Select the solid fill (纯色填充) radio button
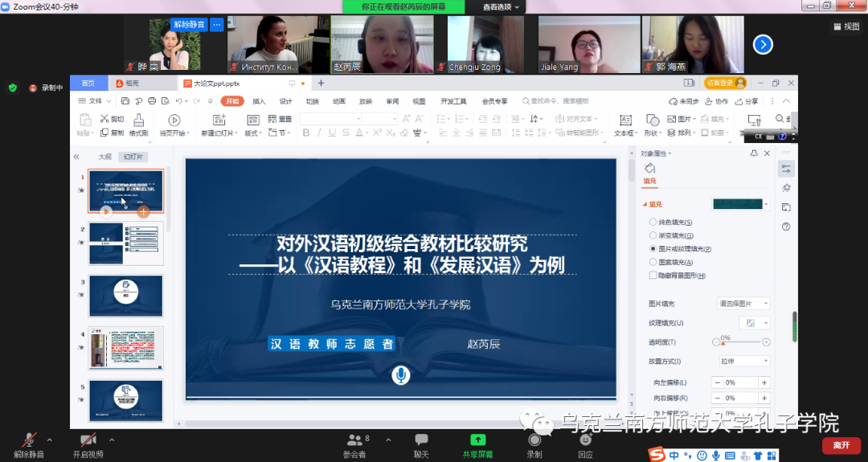The height and width of the screenshot is (462, 868). coord(653,223)
